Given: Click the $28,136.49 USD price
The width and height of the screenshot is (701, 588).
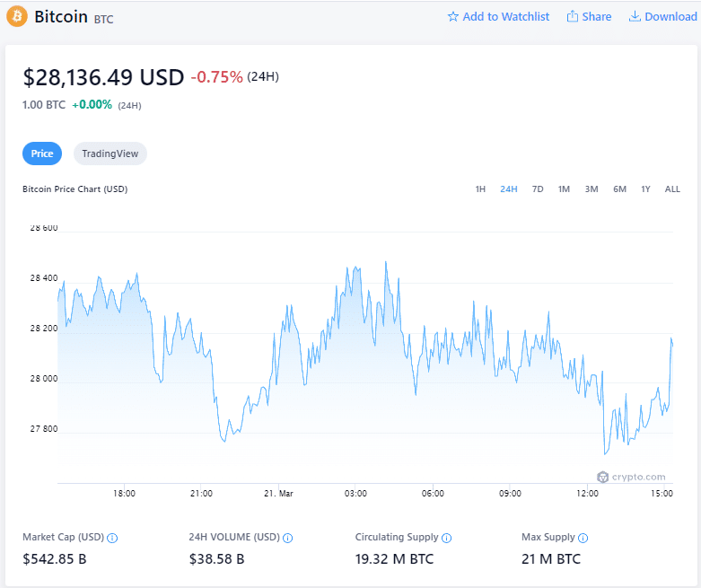Looking at the screenshot, I should click(x=103, y=77).
